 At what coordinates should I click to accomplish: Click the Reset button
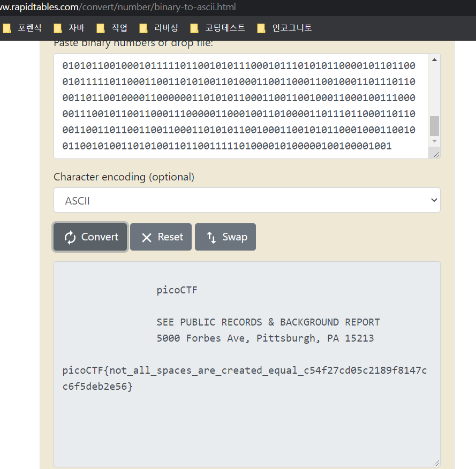161,237
